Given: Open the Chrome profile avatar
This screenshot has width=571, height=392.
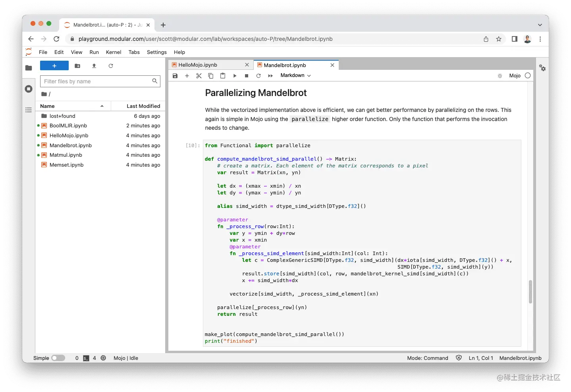Looking at the screenshot, I should tap(527, 39).
